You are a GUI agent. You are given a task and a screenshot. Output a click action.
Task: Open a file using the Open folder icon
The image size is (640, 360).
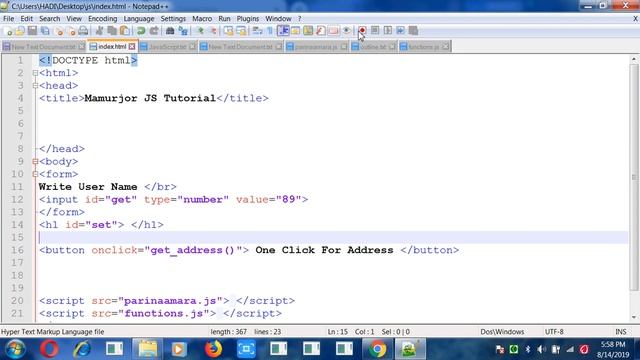coord(20,31)
